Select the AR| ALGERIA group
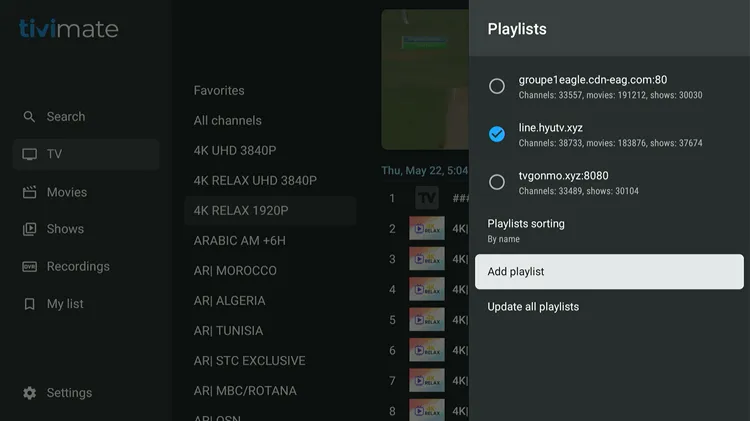The height and width of the screenshot is (421, 750). pyautogui.click(x=270, y=301)
